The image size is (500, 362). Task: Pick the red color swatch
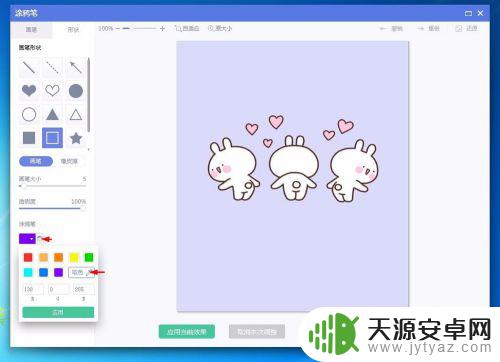coord(28,257)
